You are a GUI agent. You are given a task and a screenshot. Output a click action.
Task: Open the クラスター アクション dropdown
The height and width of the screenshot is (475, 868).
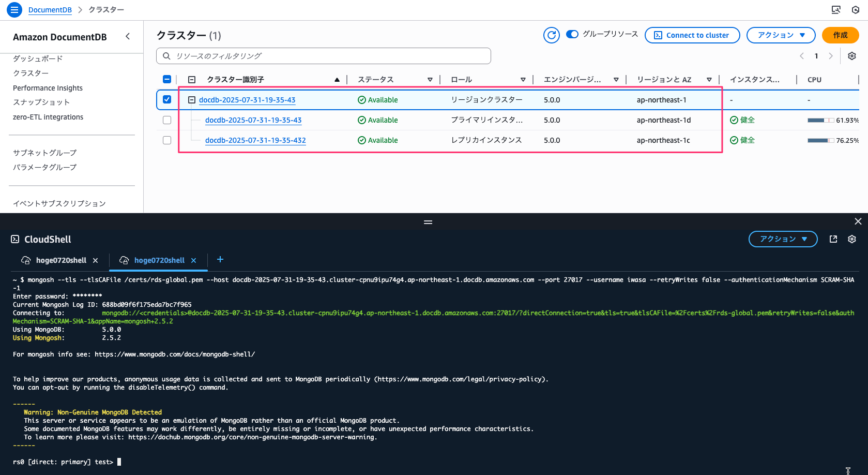[x=781, y=35]
